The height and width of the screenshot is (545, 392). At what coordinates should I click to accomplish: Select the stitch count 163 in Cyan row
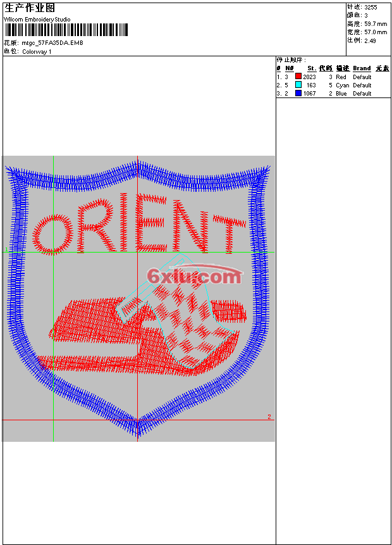[x=311, y=85]
